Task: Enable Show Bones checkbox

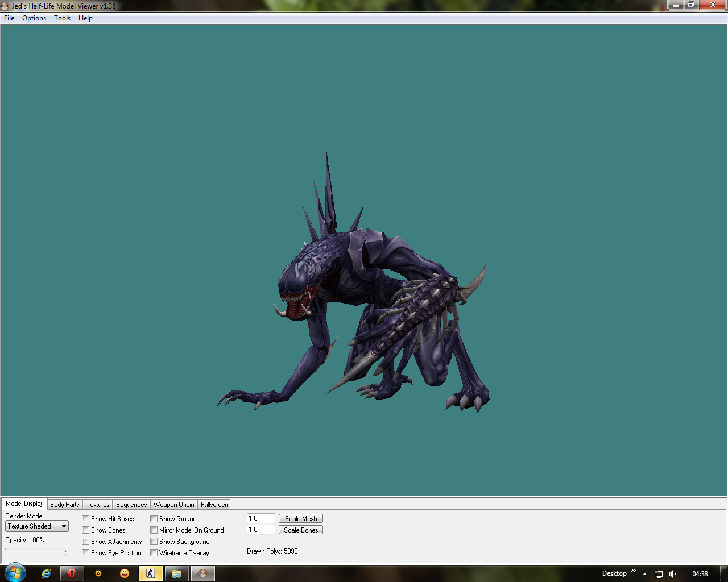Action: pos(86,530)
